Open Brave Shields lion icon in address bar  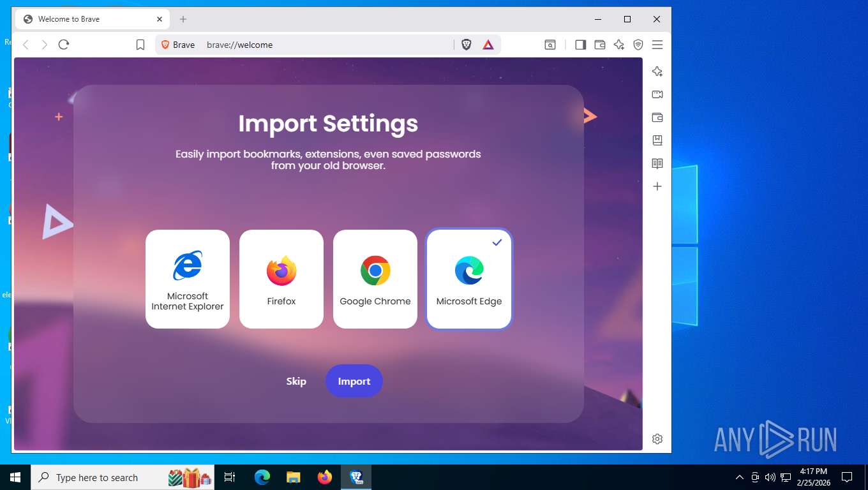click(x=467, y=45)
